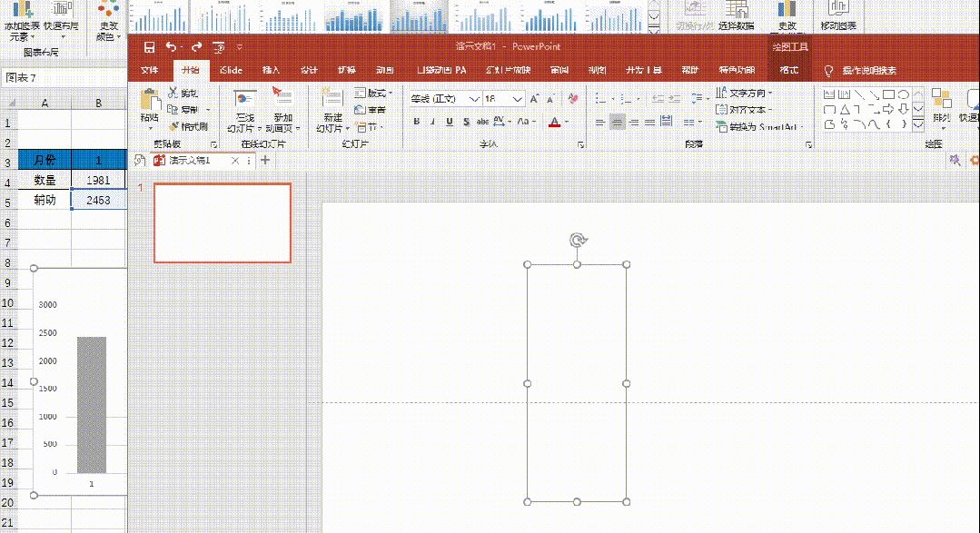Viewport: 980px width, 533px height.
Task: Select the straight line shape in gallery
Action: (x=859, y=95)
